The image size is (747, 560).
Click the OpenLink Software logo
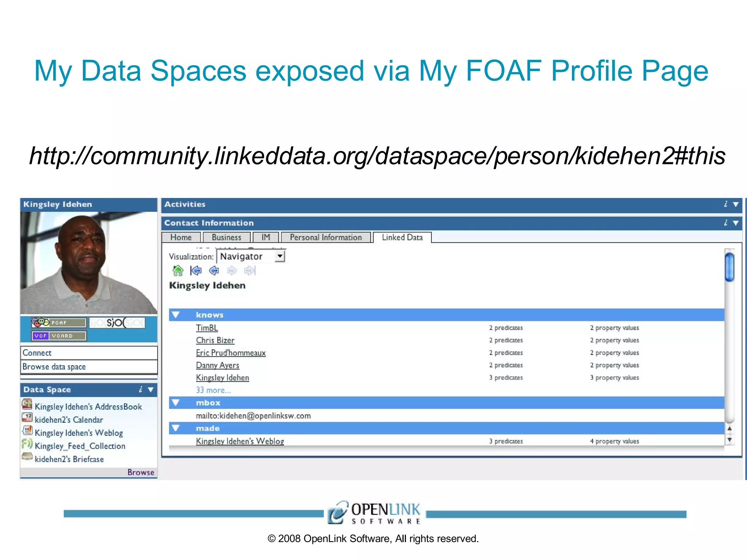374,513
